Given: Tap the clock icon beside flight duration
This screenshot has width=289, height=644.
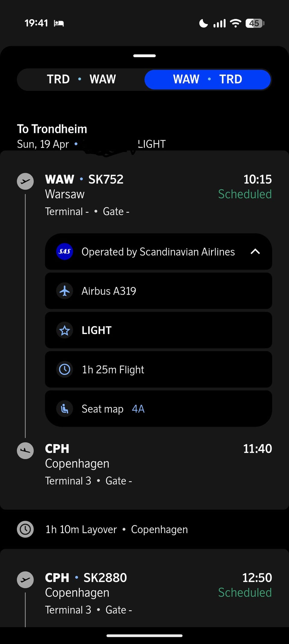Looking at the screenshot, I should (64, 370).
